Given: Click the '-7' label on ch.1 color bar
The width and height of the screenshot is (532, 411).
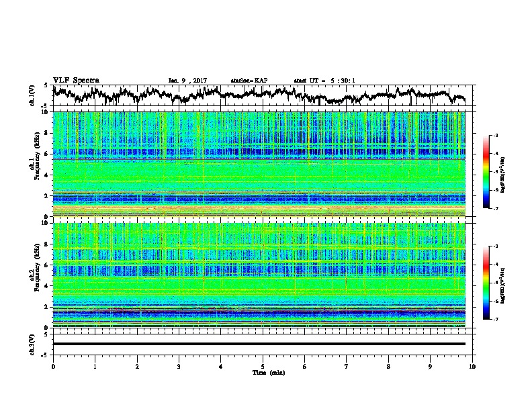Looking at the screenshot, I should [495, 208].
